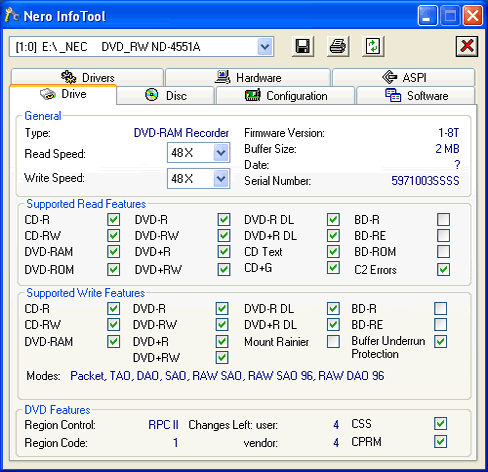Image resolution: width=488 pixels, height=472 pixels.
Task: Open the ASPI tab
Action: coord(404,77)
